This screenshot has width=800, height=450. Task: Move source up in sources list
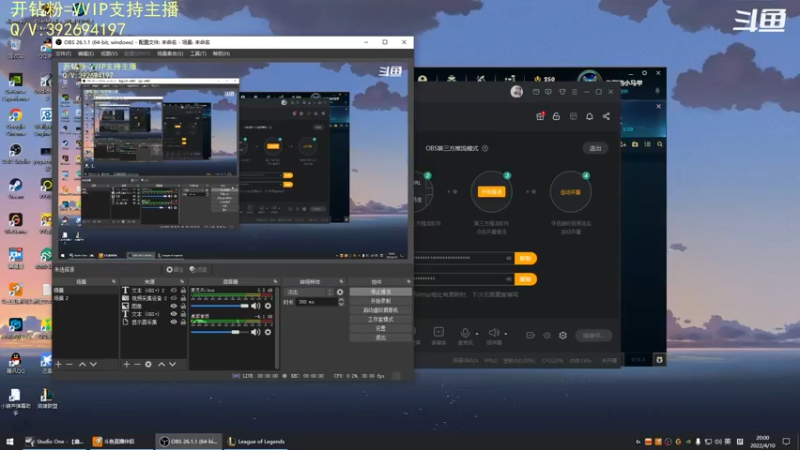[x=161, y=364]
